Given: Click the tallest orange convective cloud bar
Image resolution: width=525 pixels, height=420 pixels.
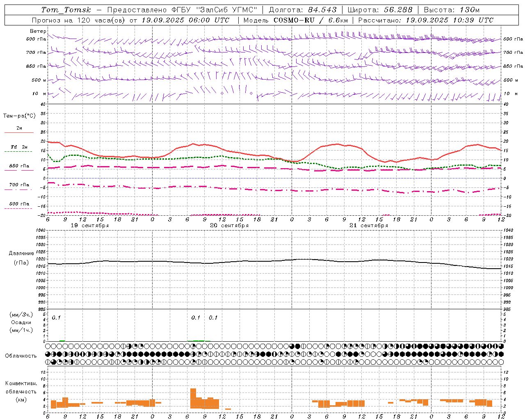Looking at the screenshot, I should (x=193, y=399).
